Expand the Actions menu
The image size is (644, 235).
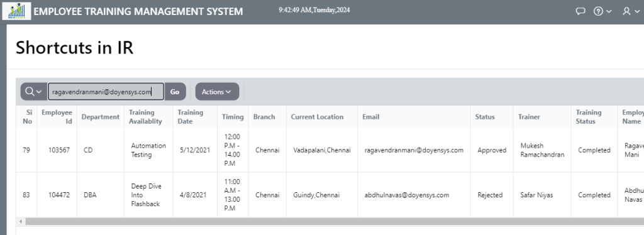point(217,92)
